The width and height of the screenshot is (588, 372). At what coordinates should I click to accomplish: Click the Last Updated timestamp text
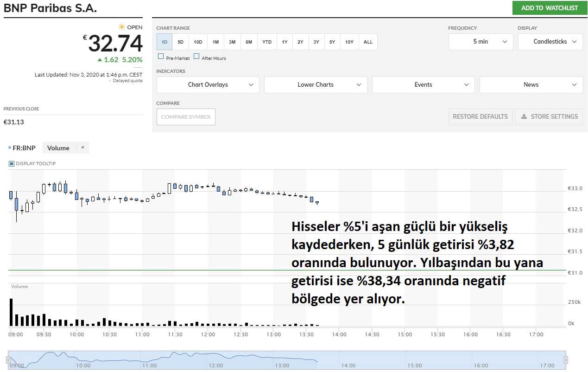[x=89, y=75]
